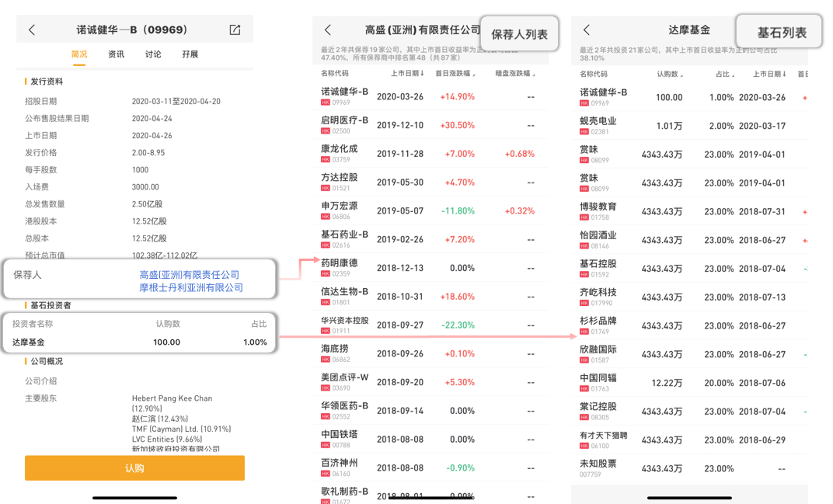The height and width of the screenshot is (504, 833).
Task: Sort 达摩基金 list by 占比
Action: (725, 74)
